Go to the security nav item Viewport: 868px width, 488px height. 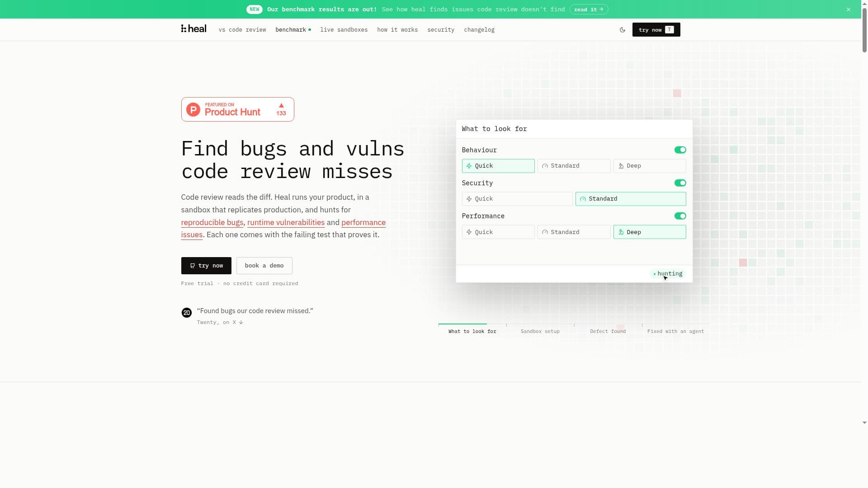441,30
